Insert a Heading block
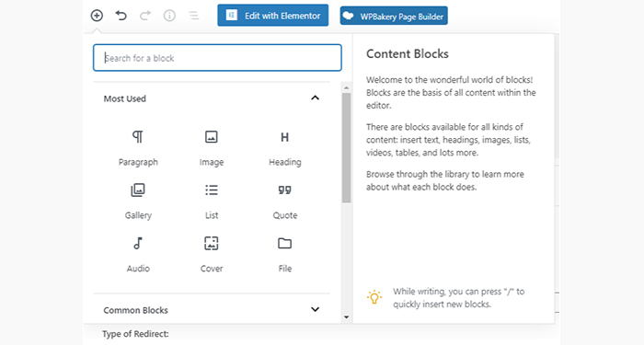644x345 pixels. 284,148
